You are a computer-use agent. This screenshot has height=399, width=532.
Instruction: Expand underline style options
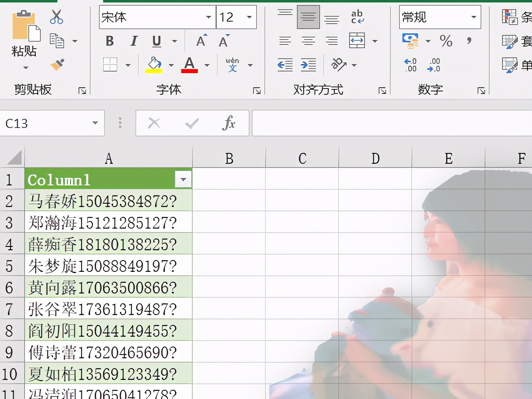pyautogui.click(x=175, y=41)
